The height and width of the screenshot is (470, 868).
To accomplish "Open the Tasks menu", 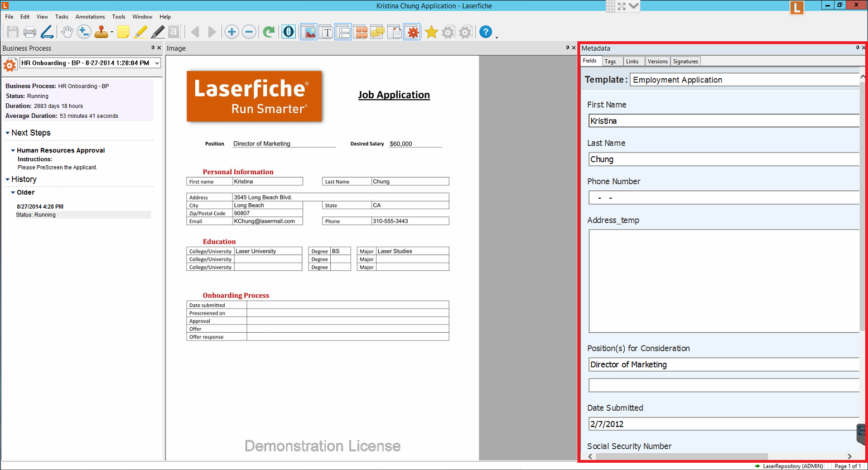I will 62,17.
